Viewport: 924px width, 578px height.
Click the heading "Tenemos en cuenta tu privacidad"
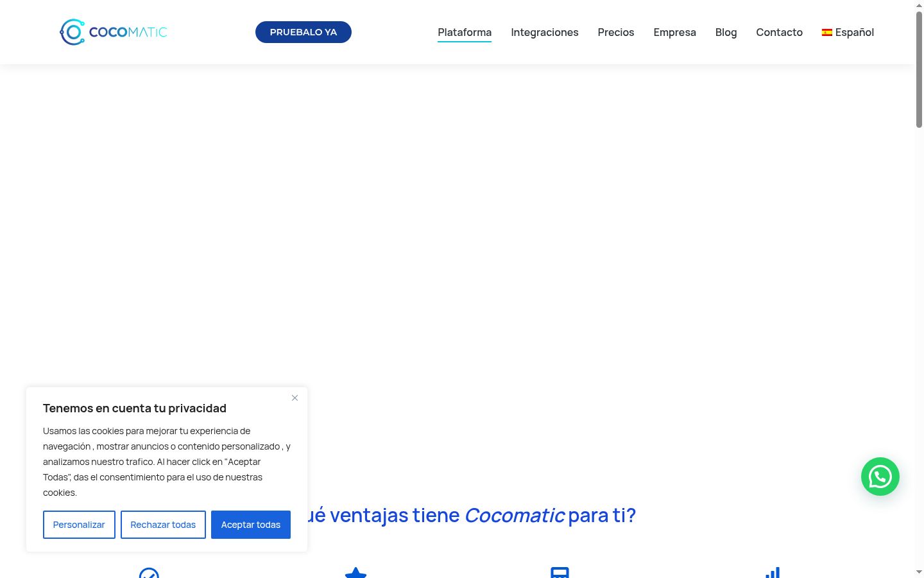135,408
